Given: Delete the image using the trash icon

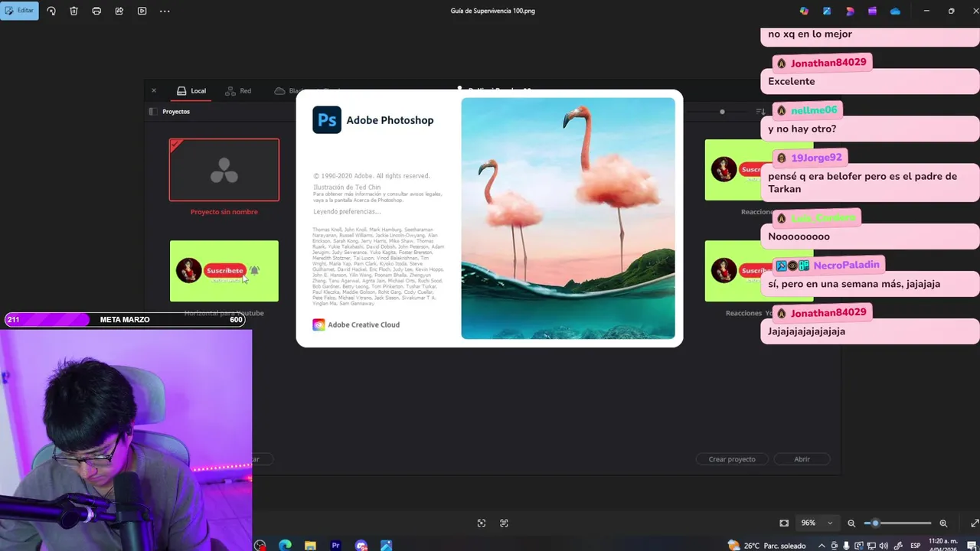Looking at the screenshot, I should pyautogui.click(x=73, y=11).
